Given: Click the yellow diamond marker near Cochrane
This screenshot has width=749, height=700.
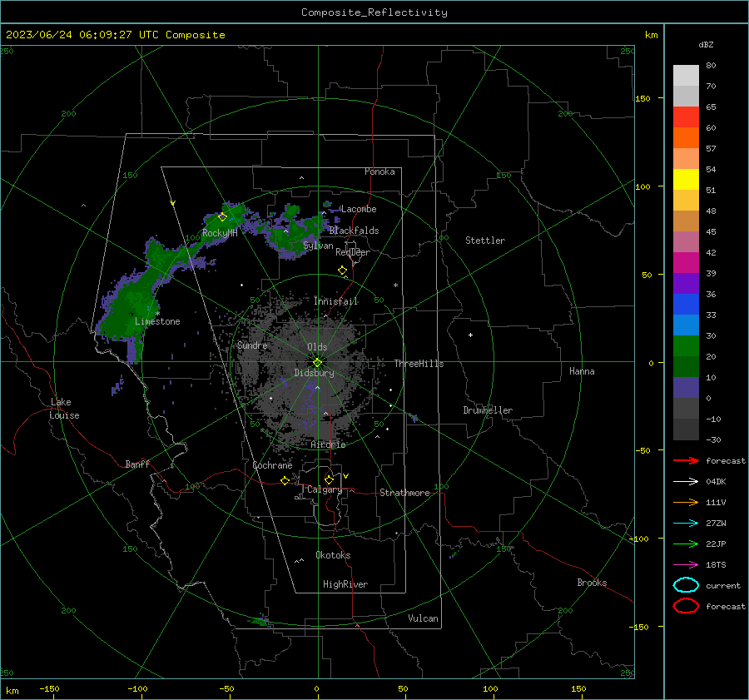Looking at the screenshot, I should [x=285, y=480].
